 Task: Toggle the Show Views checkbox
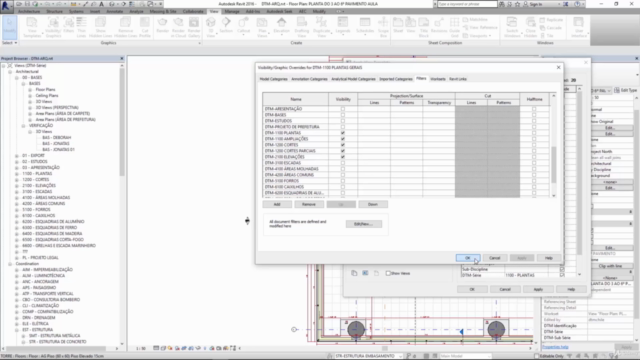coord(388,273)
